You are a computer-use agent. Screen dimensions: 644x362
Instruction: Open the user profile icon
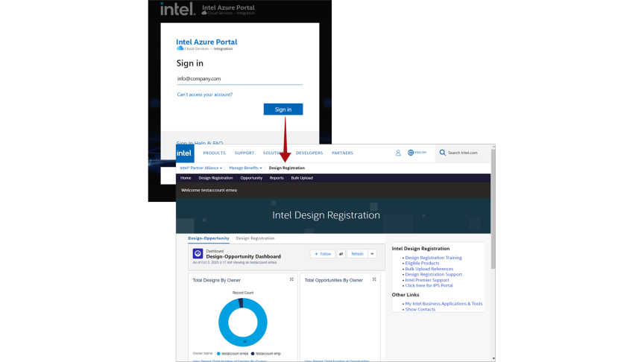tap(398, 153)
